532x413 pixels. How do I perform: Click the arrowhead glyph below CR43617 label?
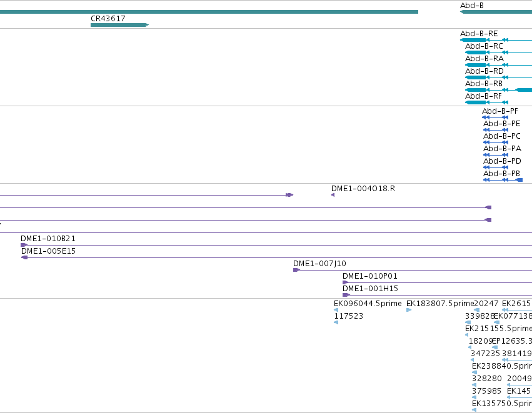[147, 25]
